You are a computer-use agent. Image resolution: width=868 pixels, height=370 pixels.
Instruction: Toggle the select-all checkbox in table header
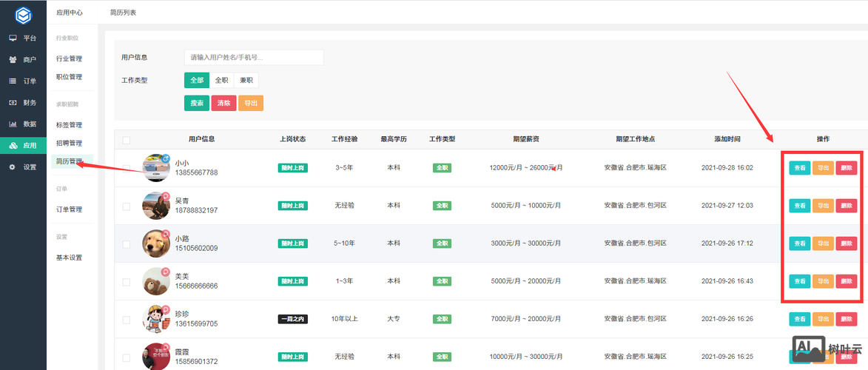click(127, 139)
